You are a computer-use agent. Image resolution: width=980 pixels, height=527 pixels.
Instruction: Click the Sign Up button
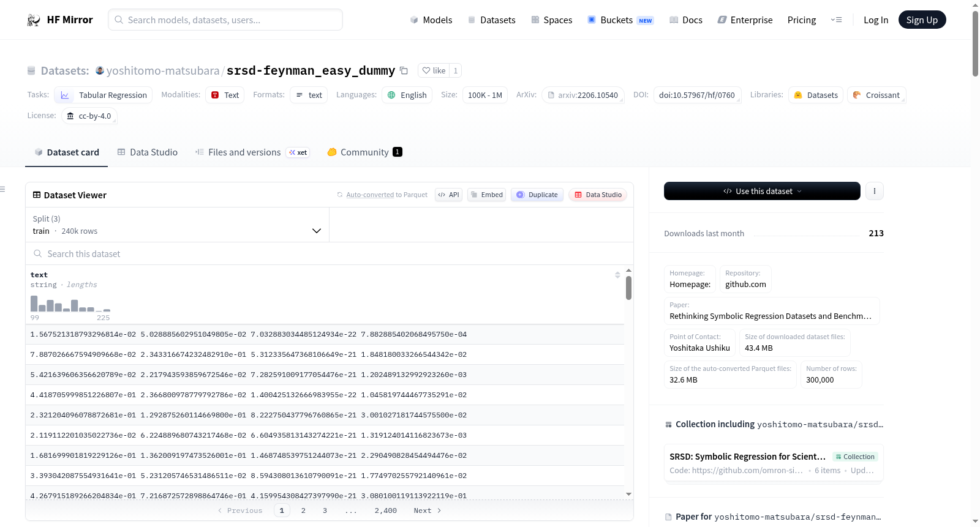tap(922, 20)
